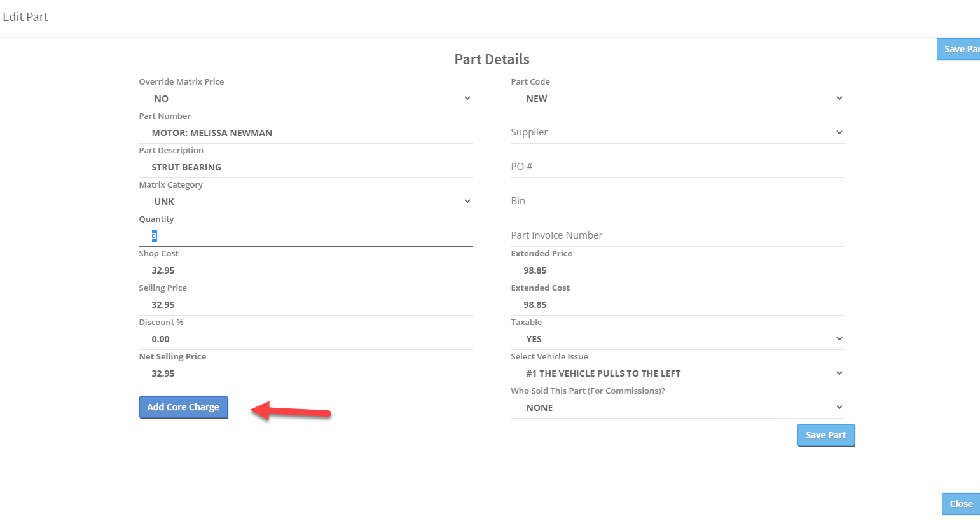Click the Selling Price field
This screenshot has height=521, width=980.
point(305,305)
